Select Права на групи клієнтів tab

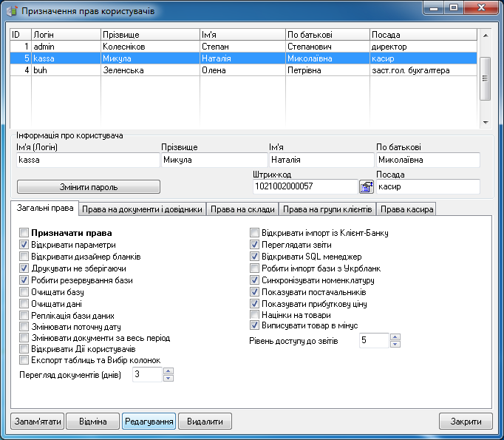point(327,209)
